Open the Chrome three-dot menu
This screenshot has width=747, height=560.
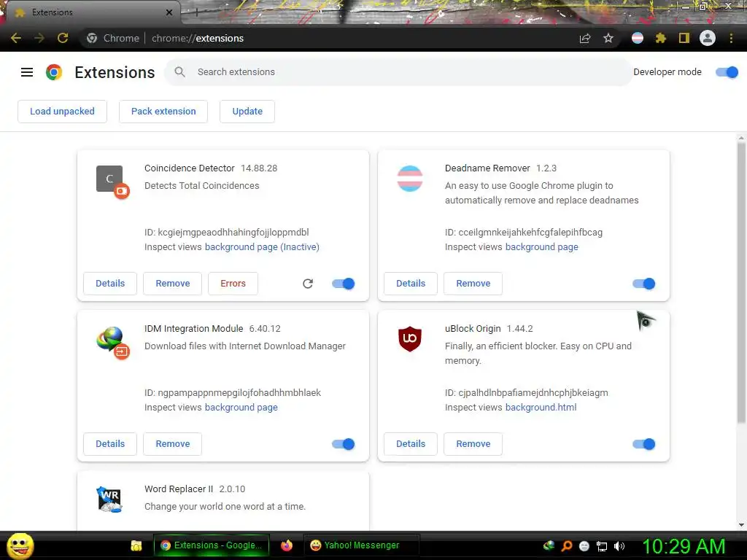point(731,38)
